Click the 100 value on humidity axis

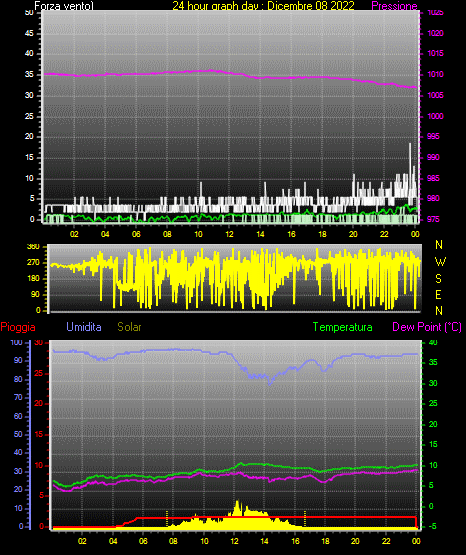click(16, 342)
